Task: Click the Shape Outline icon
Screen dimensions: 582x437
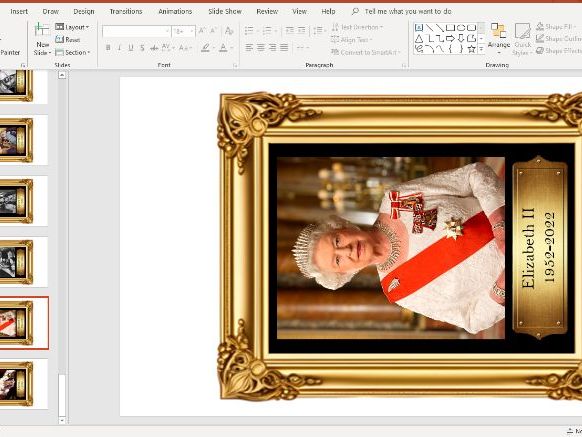Action: [x=540, y=38]
